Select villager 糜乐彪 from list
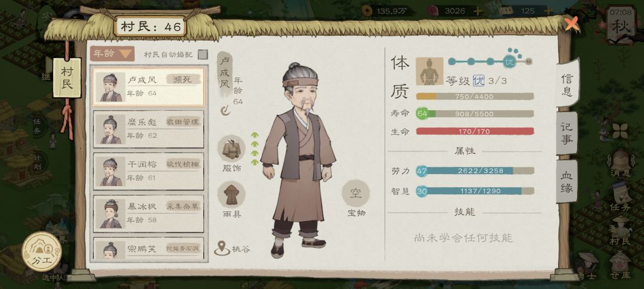 coord(148,129)
